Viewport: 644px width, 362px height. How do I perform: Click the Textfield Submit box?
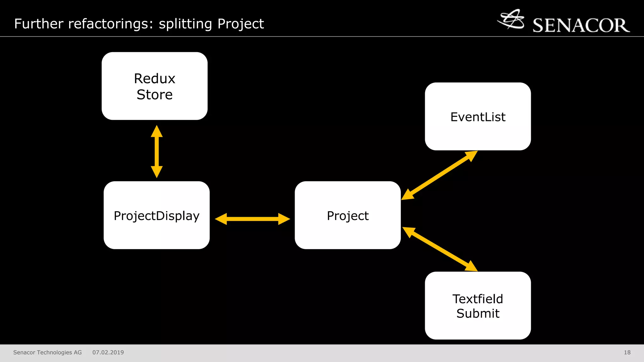click(478, 306)
